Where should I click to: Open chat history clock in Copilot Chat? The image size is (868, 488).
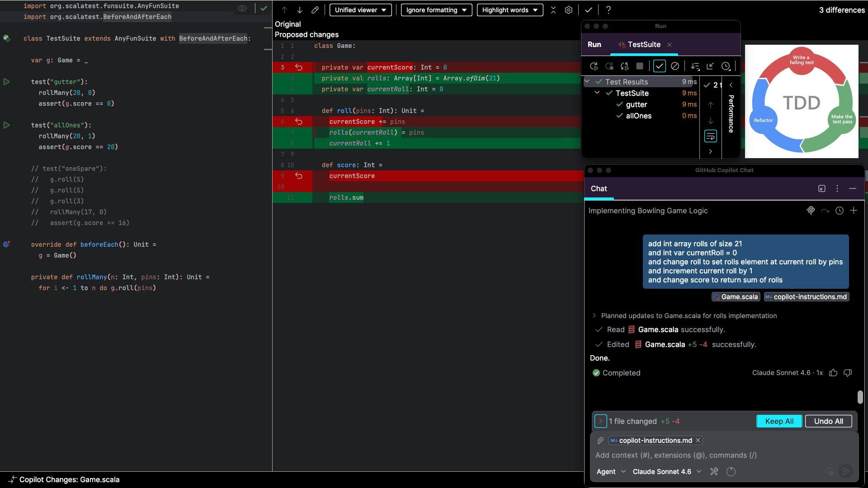tap(839, 211)
